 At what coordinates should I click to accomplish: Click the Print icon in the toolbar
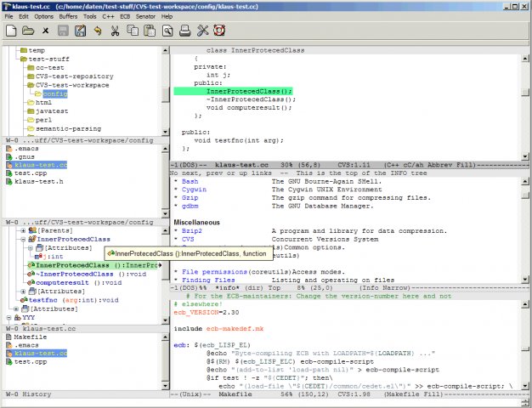184,31
